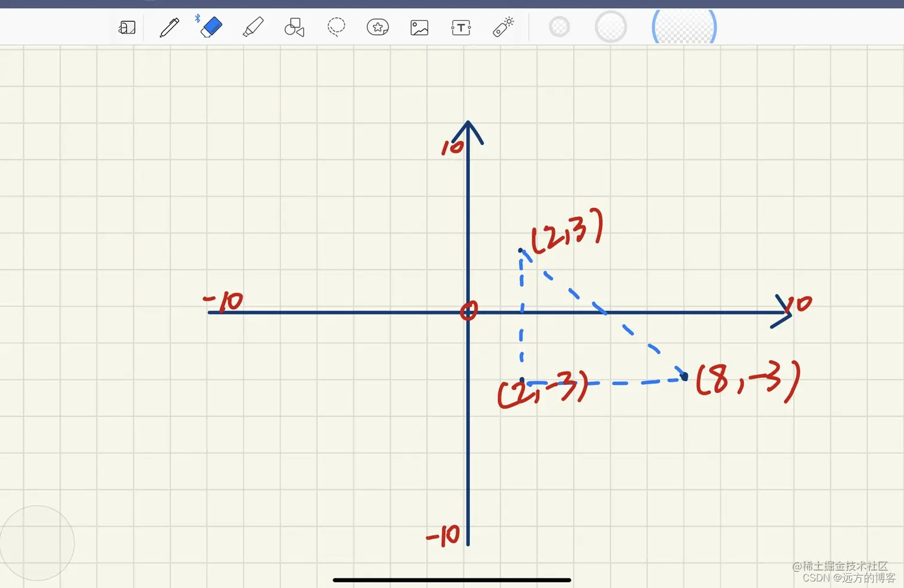Click the handwritten (2,-3) label

click(543, 389)
